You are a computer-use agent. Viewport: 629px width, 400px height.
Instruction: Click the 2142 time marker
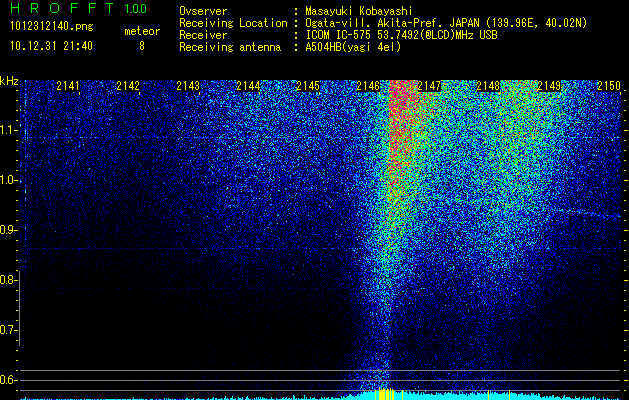tap(128, 86)
